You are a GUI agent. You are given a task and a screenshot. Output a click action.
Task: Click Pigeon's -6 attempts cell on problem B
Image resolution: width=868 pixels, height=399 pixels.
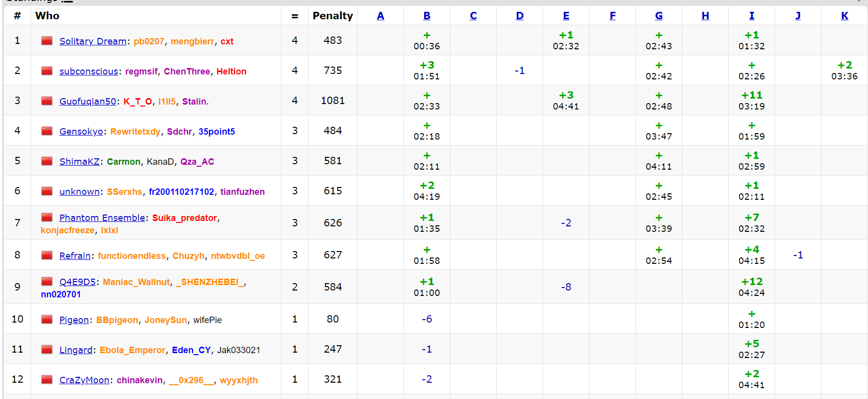tap(427, 319)
